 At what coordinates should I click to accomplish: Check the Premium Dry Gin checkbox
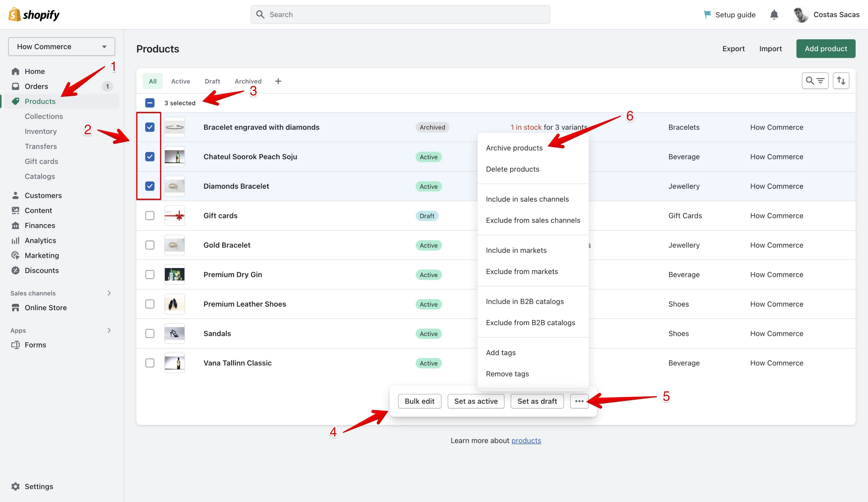(149, 275)
